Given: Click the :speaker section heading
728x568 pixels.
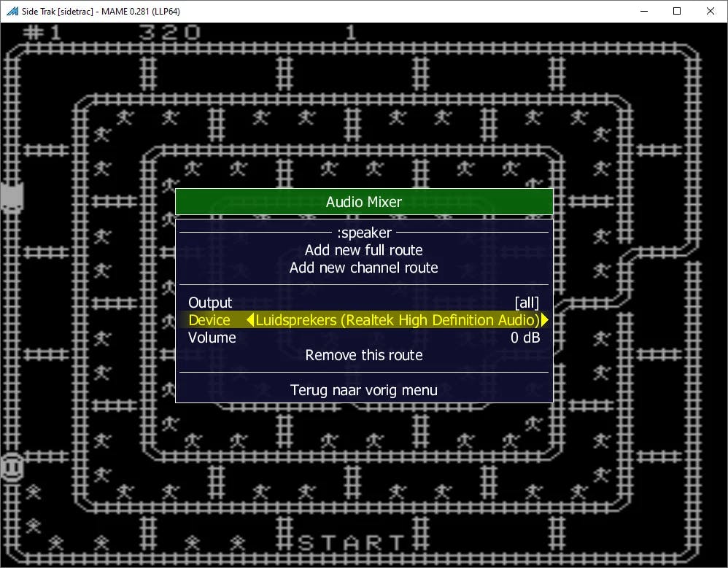Looking at the screenshot, I should (364, 233).
